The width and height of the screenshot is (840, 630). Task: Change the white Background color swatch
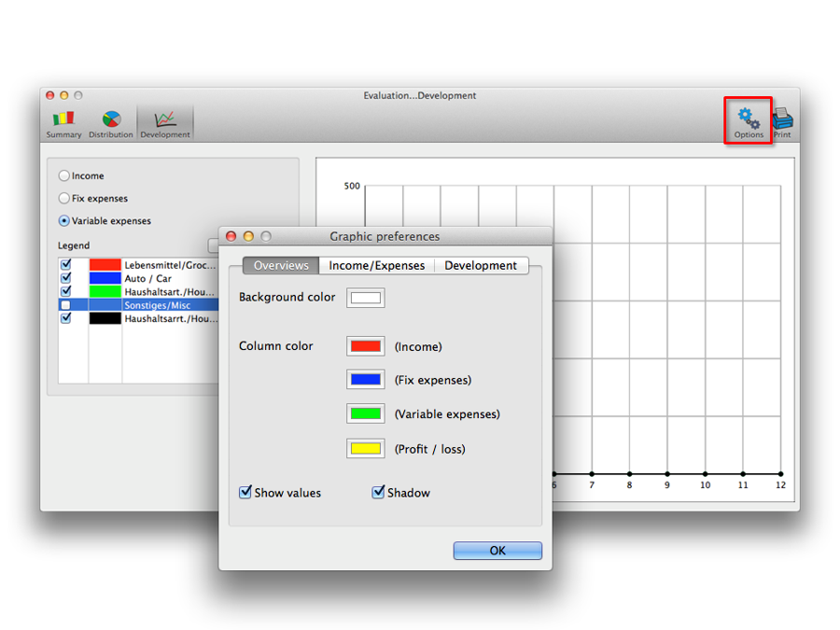(x=365, y=298)
